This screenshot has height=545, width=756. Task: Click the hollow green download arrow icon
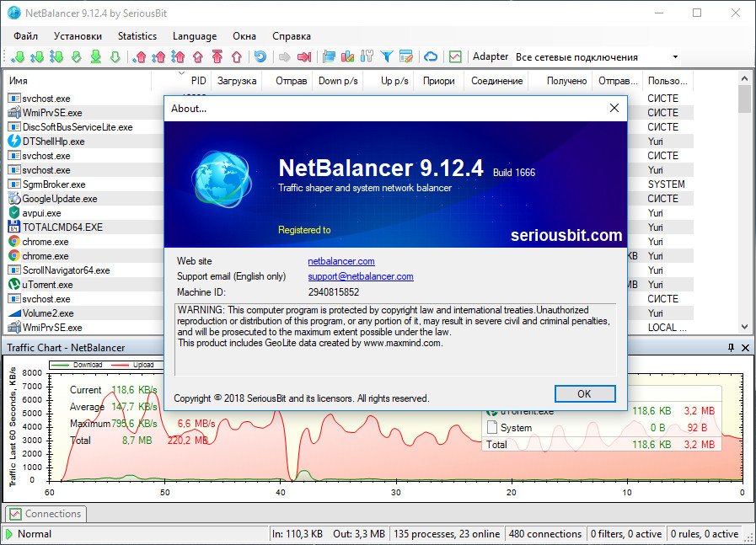pyautogui.click(x=115, y=57)
